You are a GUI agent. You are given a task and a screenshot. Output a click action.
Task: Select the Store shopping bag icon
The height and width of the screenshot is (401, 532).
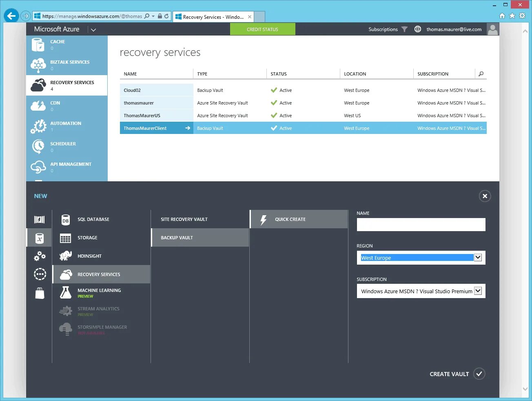click(x=40, y=293)
